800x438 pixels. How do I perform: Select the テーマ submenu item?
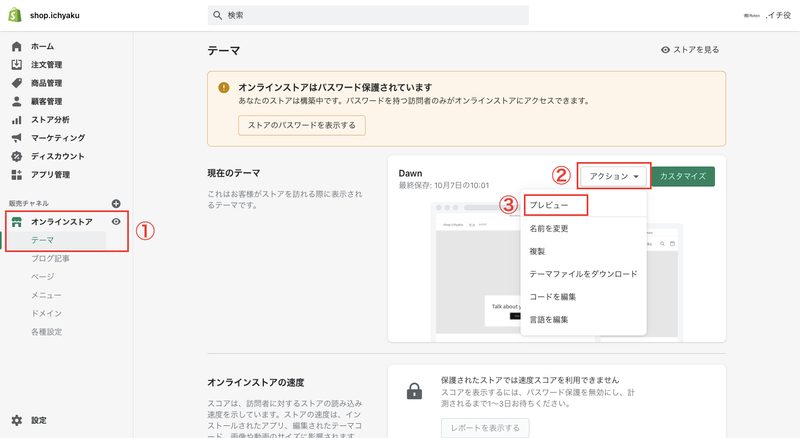tap(42, 240)
